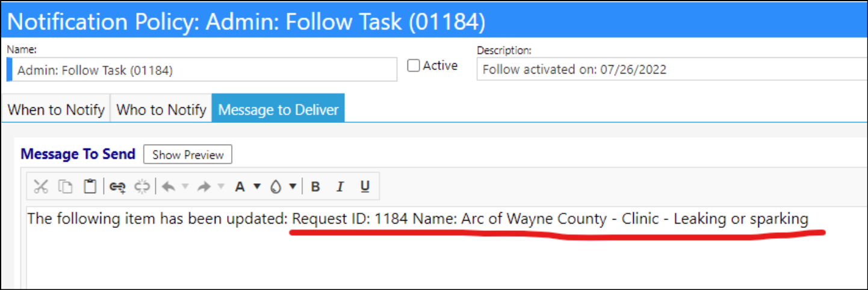Toggle Bold formatting
The height and width of the screenshot is (290, 868).
point(315,187)
